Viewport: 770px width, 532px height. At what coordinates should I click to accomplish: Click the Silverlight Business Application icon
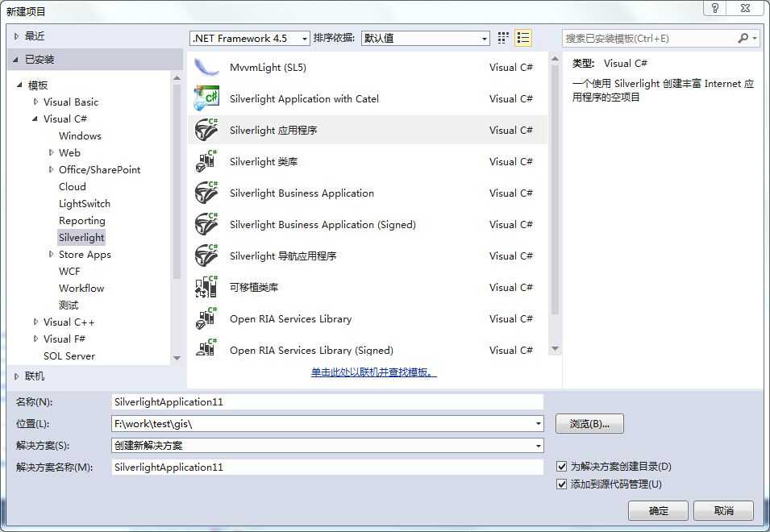point(206,193)
